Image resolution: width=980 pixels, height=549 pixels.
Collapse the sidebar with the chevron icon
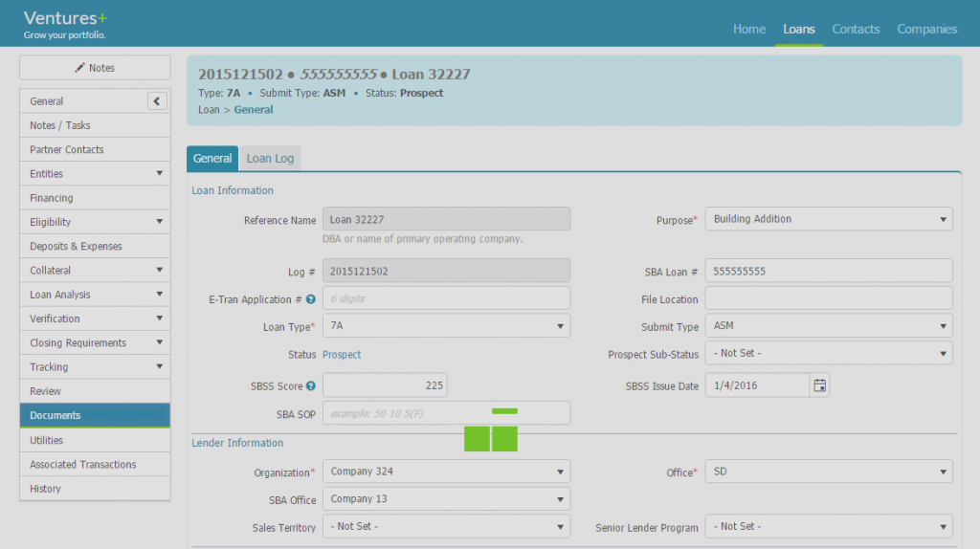tap(157, 101)
